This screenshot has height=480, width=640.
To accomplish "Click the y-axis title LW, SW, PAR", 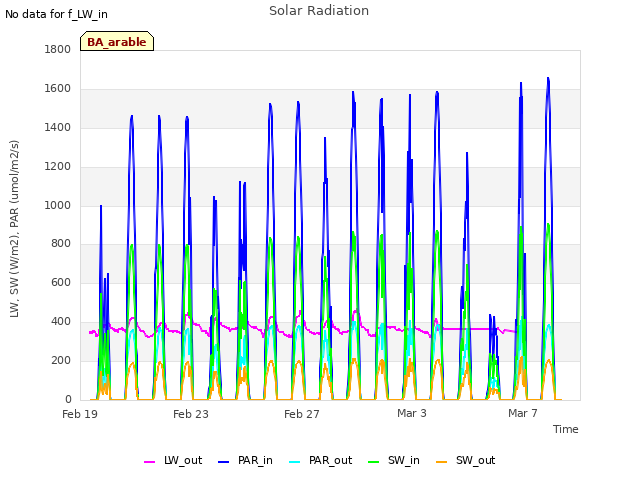I will click(15, 229).
